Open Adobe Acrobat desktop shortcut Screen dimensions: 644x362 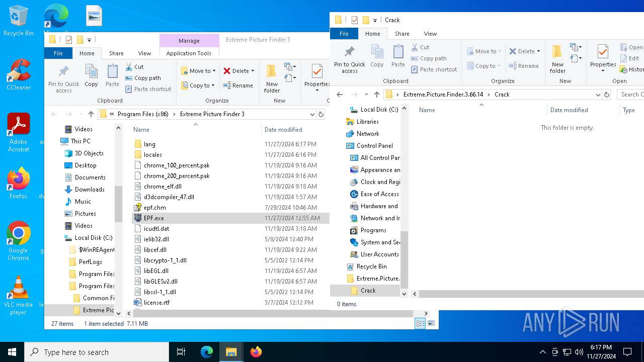19,133
